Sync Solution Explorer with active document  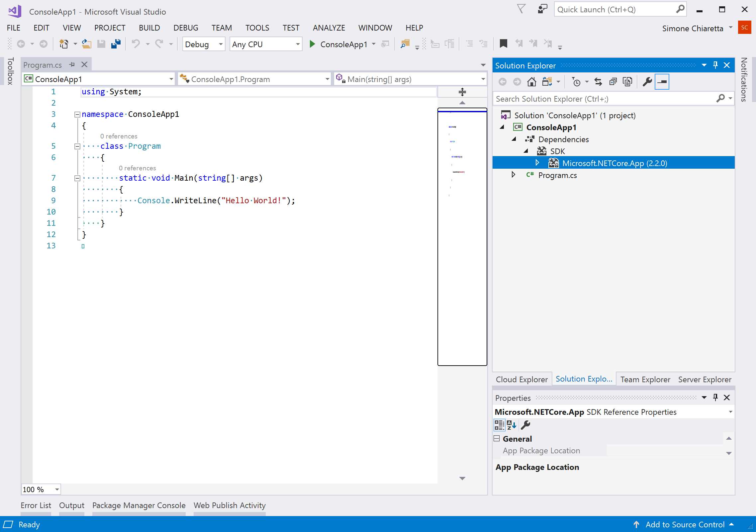click(598, 81)
